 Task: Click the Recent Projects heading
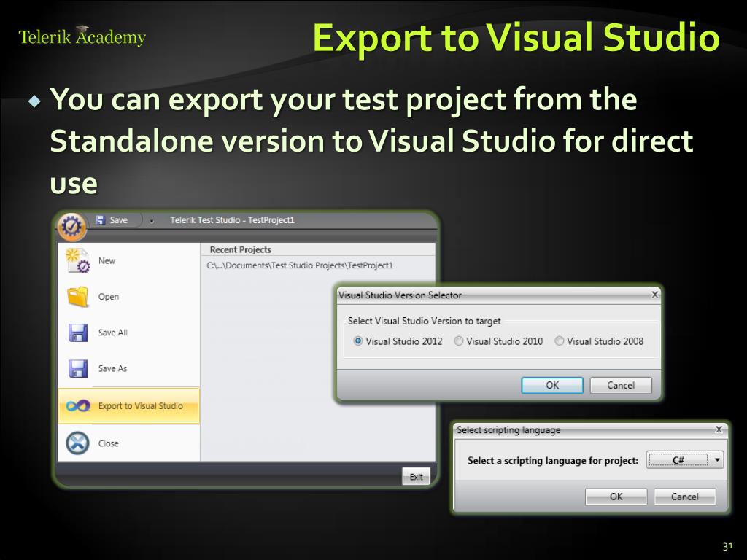coord(241,249)
